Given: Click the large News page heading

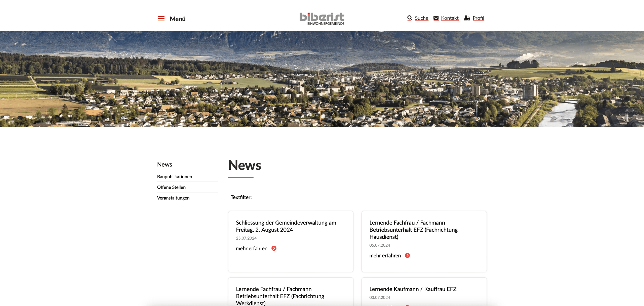Looking at the screenshot, I should click(x=245, y=165).
